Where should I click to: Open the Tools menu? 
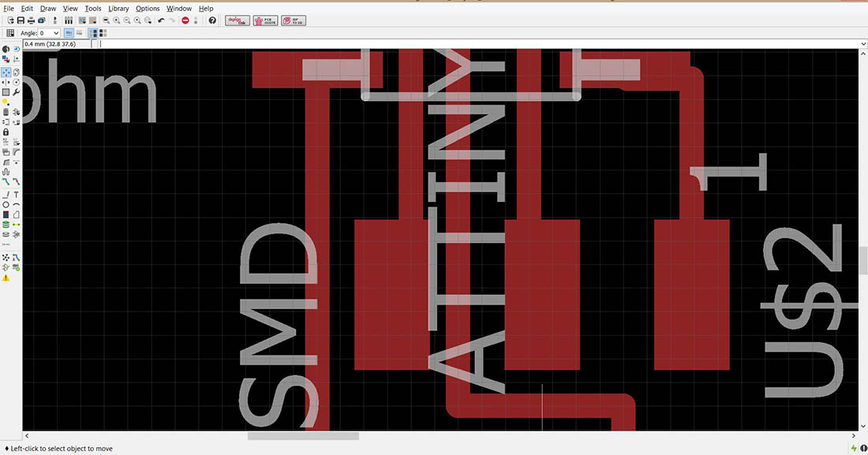point(93,9)
